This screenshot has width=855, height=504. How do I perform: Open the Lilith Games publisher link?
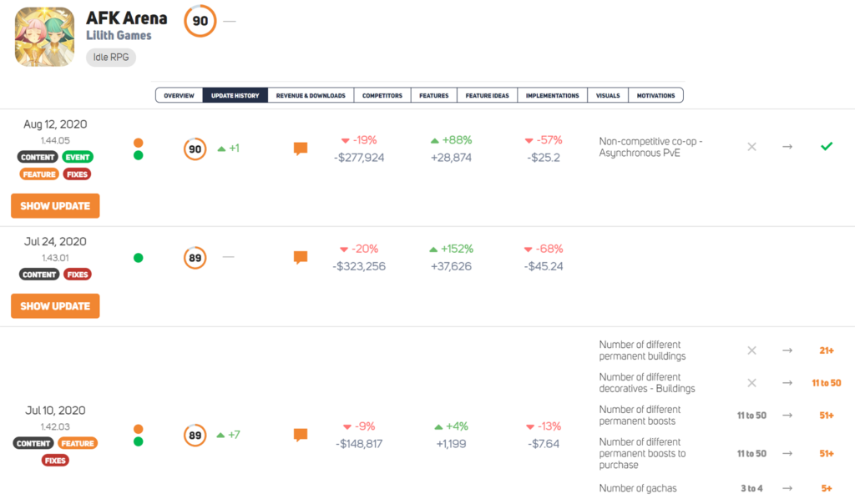(119, 35)
